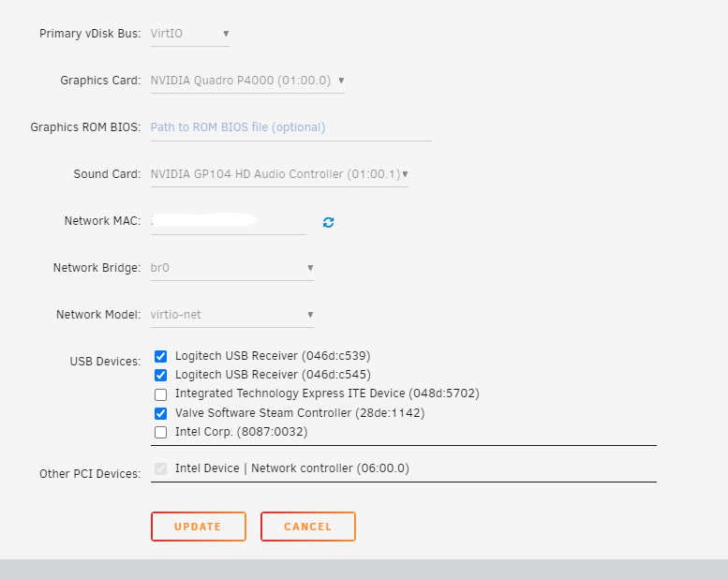This screenshot has width=728, height=579.
Task: Click the Sound Card label
Action: coord(107,174)
